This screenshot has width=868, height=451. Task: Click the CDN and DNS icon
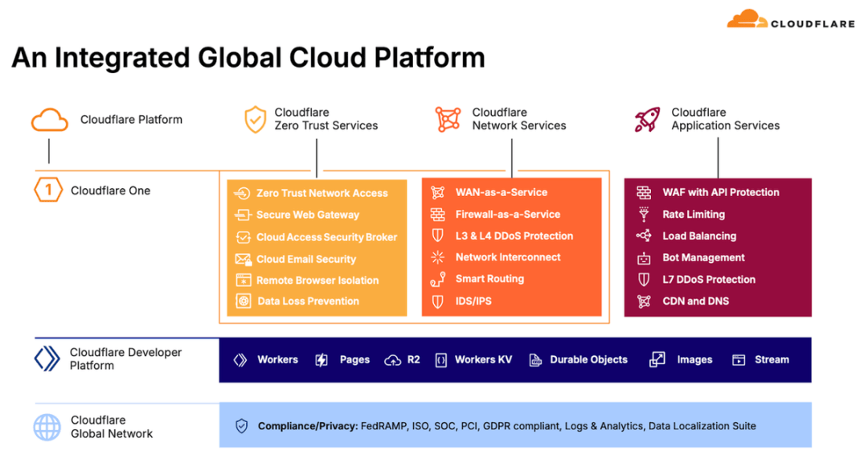click(x=644, y=301)
